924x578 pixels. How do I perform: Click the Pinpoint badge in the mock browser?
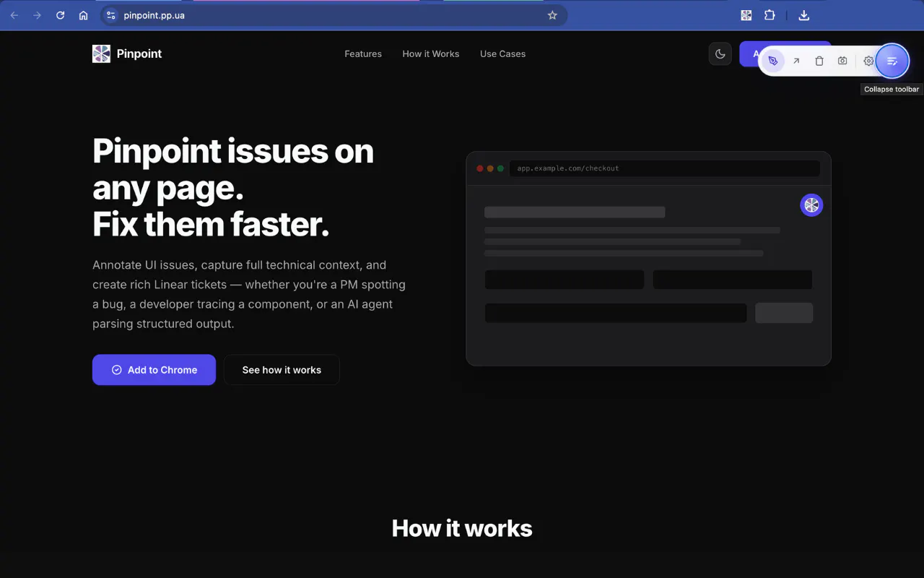(811, 205)
